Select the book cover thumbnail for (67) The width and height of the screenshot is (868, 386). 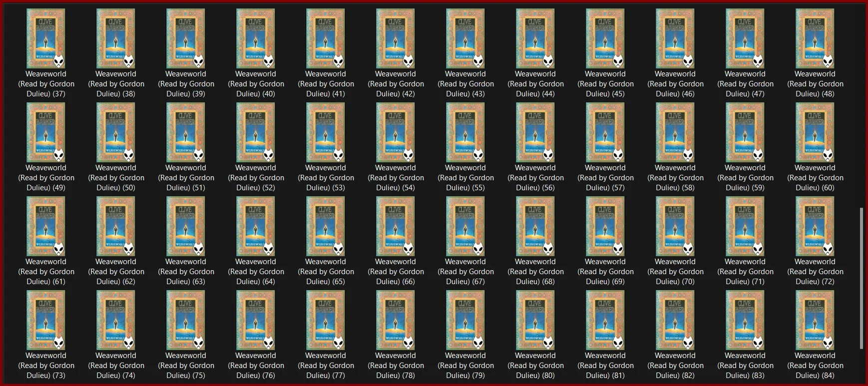(x=465, y=226)
